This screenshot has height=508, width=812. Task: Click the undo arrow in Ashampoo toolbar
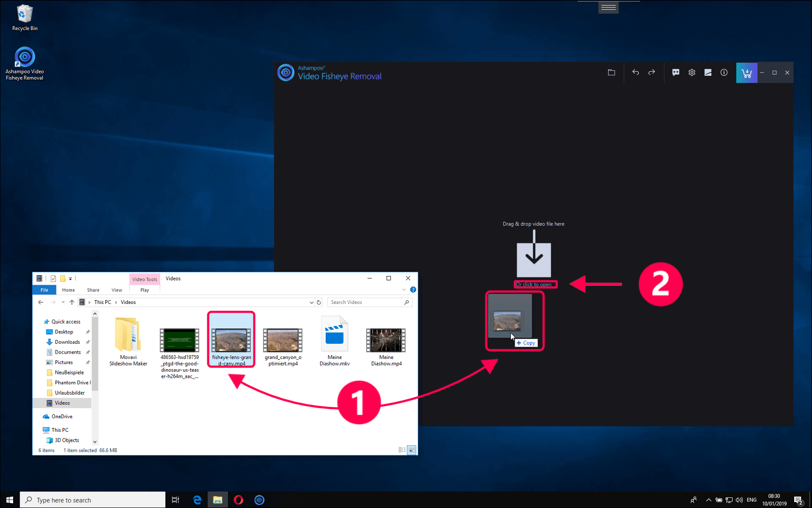click(x=635, y=72)
